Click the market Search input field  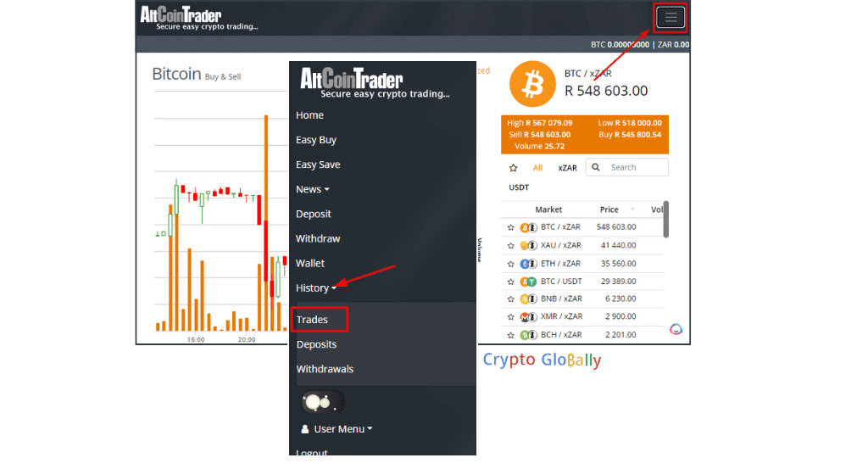627,167
